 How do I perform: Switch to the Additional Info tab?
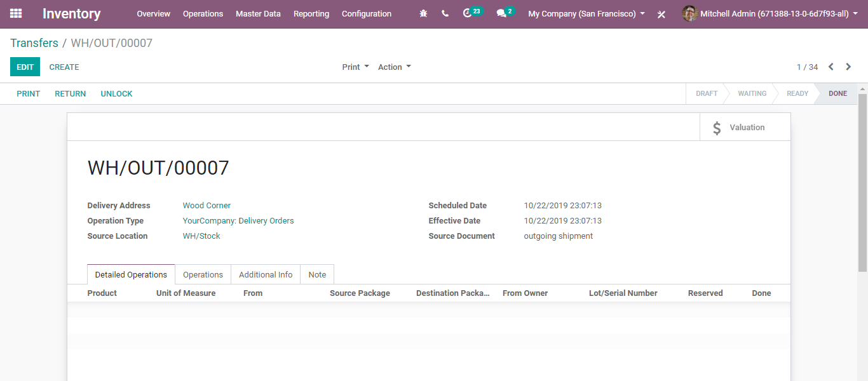(x=266, y=274)
